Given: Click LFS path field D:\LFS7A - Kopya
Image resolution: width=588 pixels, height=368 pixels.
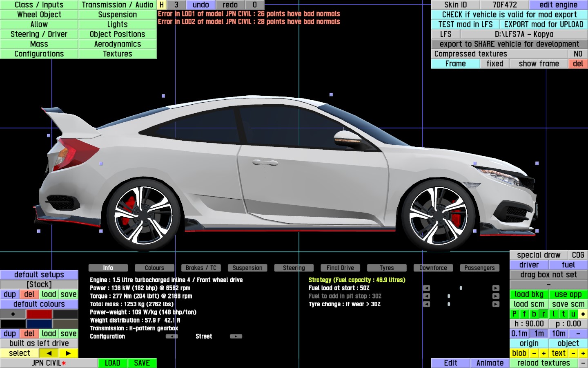Looking at the screenshot, I should coord(524,34).
